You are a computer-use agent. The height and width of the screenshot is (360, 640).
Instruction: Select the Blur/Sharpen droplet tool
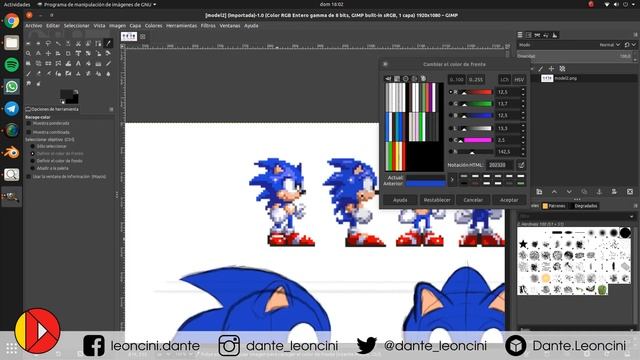point(108,73)
